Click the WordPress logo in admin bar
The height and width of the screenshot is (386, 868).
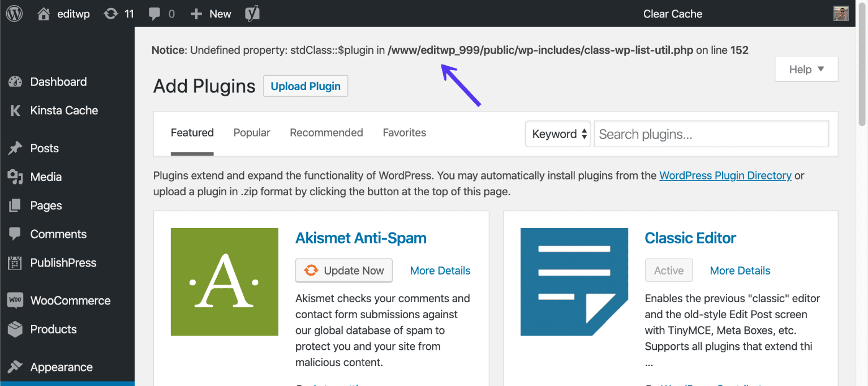coord(14,13)
